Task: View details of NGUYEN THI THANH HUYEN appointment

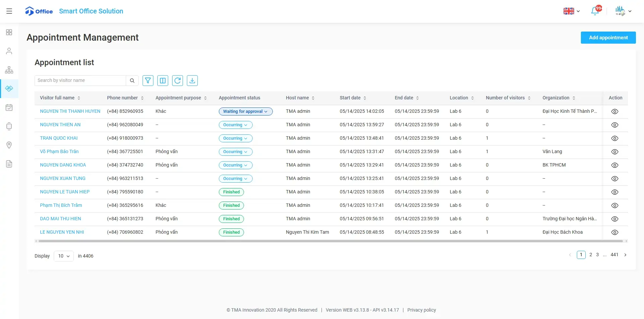Action: 614,111
